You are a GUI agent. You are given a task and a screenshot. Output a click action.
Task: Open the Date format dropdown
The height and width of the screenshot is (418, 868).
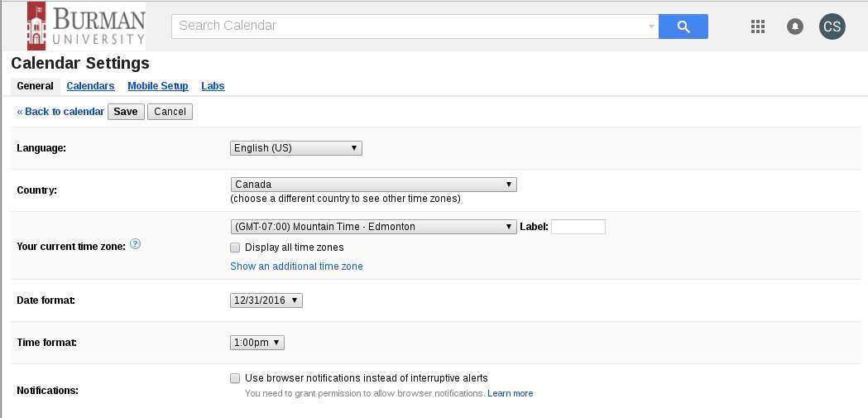tap(266, 300)
